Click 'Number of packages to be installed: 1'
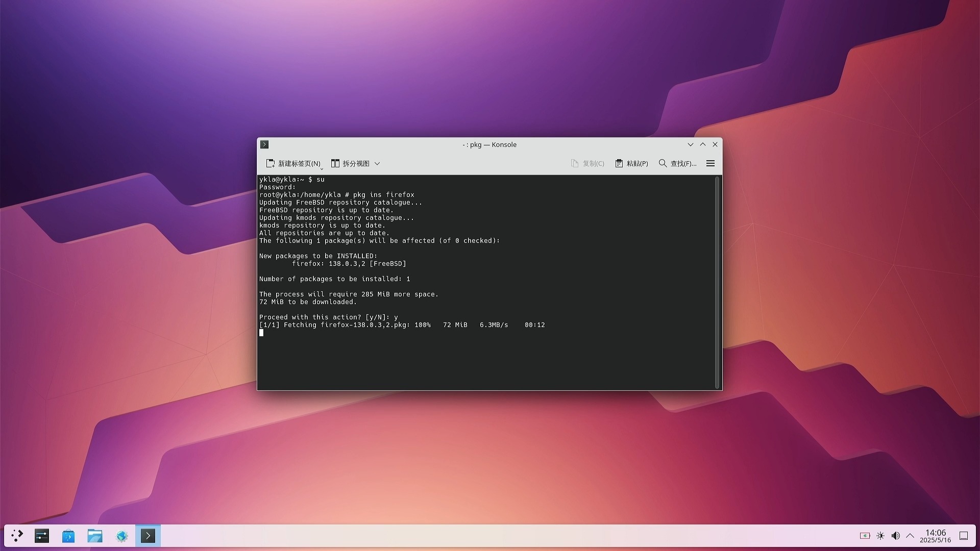 tap(334, 279)
